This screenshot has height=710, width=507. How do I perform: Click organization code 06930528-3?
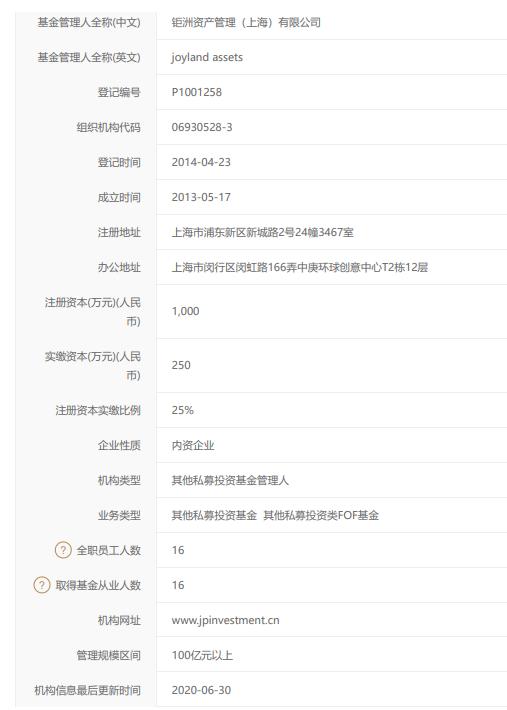click(x=202, y=127)
